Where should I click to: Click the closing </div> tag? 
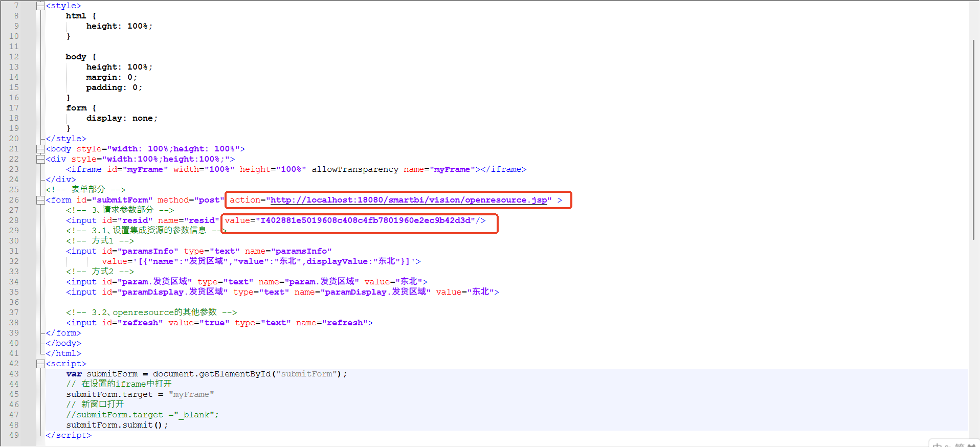[x=61, y=180]
